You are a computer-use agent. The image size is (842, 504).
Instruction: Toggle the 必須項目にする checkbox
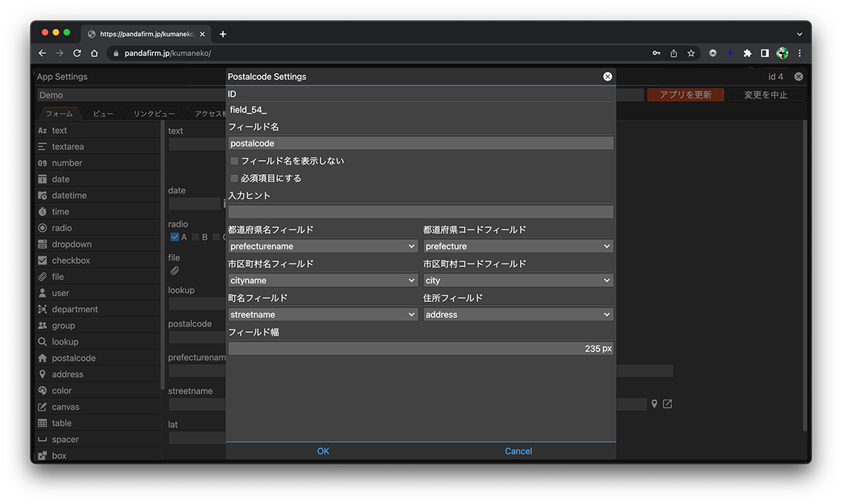coord(234,179)
